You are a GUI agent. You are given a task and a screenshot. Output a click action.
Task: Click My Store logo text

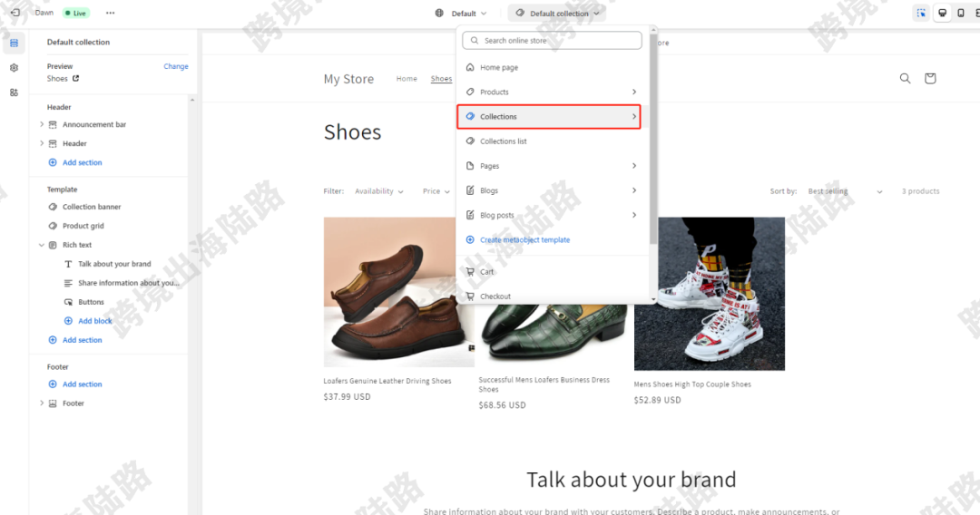tap(348, 79)
